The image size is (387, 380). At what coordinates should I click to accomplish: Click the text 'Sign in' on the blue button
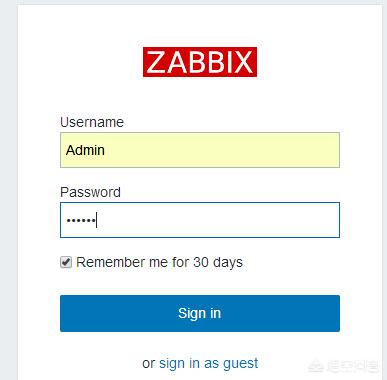tap(199, 313)
